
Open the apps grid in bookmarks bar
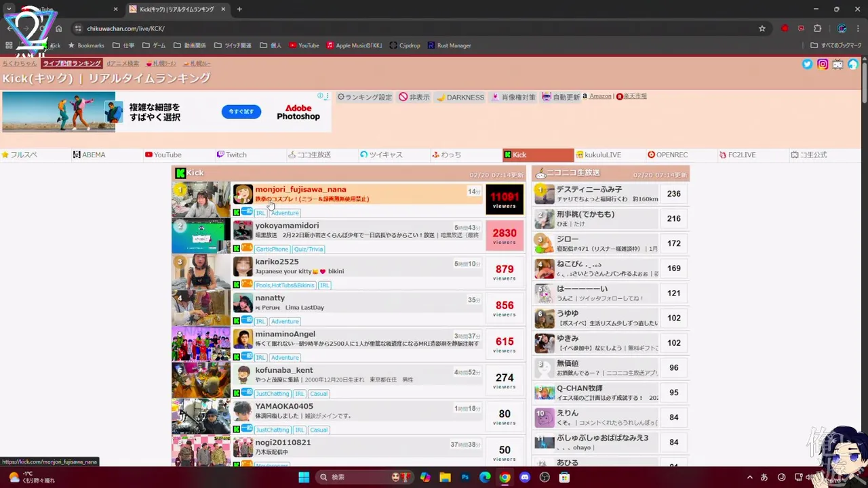tap(9, 45)
